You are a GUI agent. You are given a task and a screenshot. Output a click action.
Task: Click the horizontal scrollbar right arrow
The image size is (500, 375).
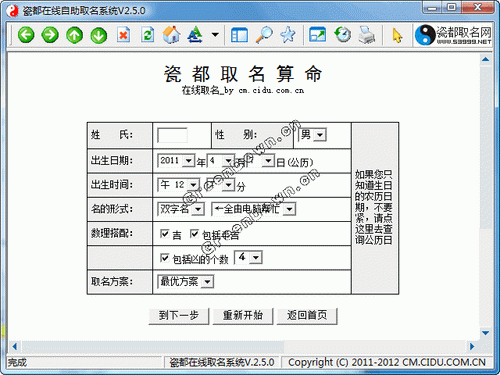(472, 347)
